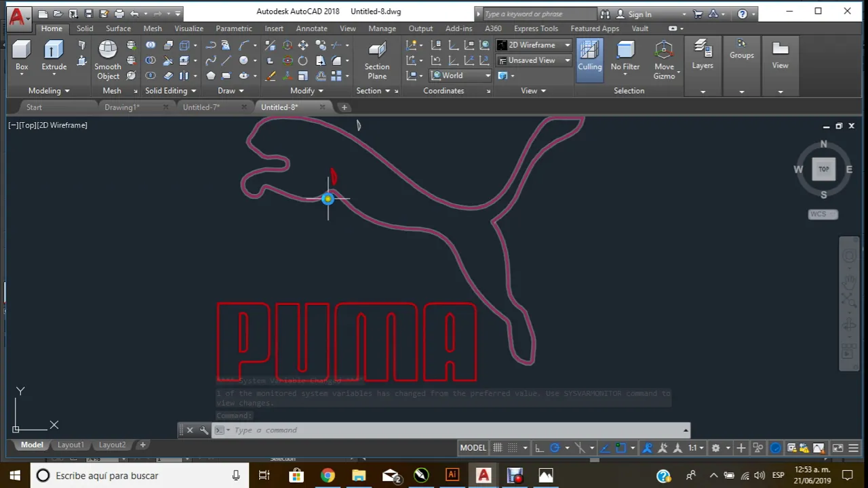Toggle hardware acceleration status icon
This screenshot has width=868, height=488.
(x=776, y=448)
